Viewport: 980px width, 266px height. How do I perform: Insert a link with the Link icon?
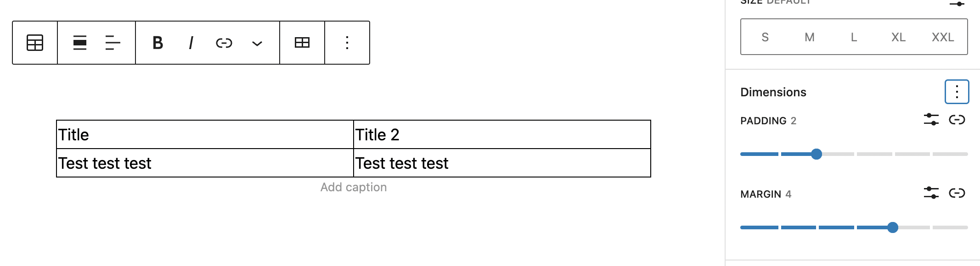point(224,43)
